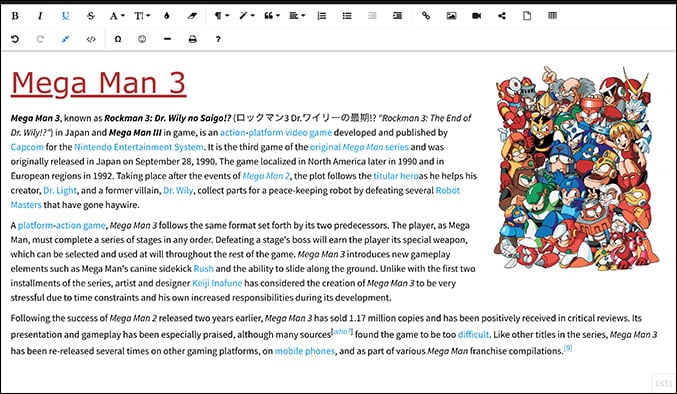
Task: Open the Mega Man 2 link
Action: pos(266,176)
